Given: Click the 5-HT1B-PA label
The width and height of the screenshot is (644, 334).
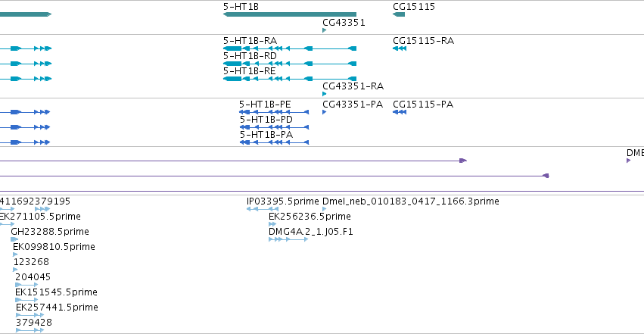Looking at the screenshot, I should (x=266, y=135).
